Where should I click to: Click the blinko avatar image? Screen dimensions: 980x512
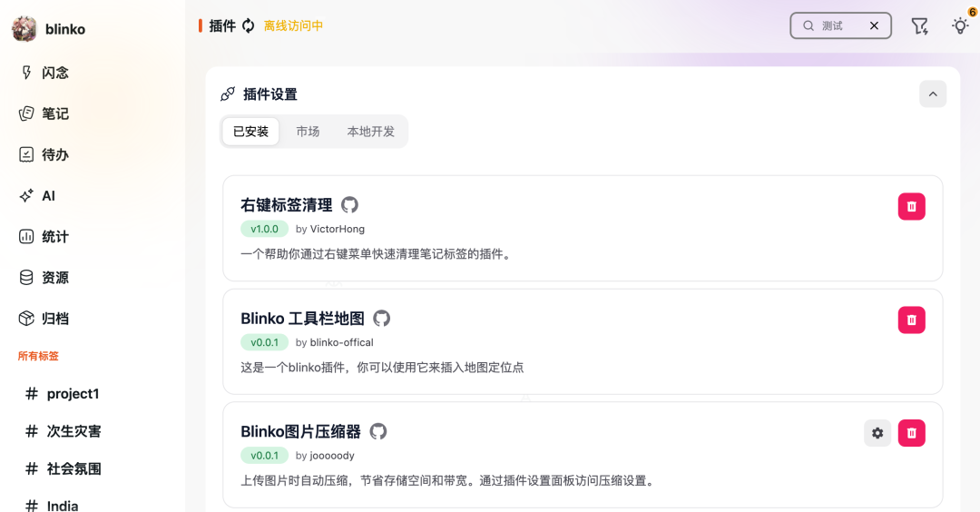24,29
